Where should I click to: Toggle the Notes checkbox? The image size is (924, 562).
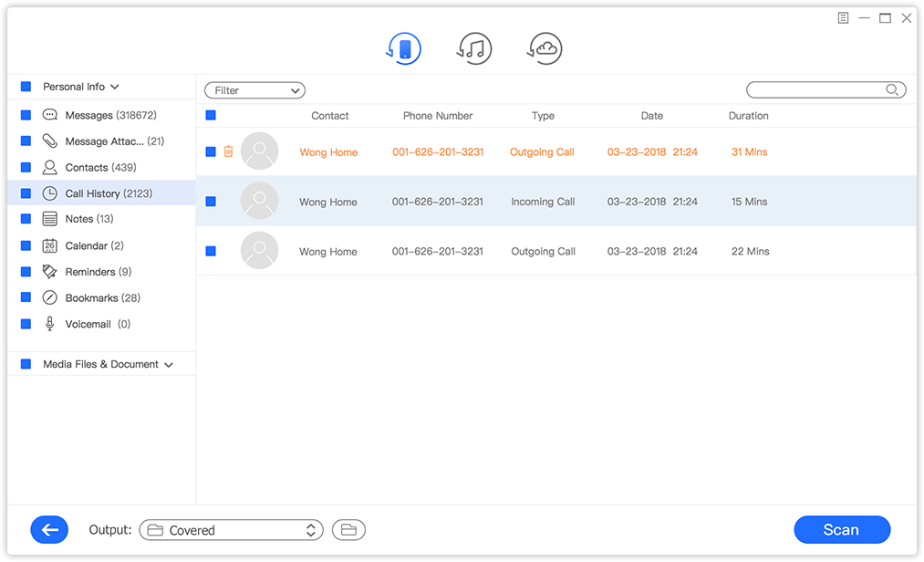(26, 219)
